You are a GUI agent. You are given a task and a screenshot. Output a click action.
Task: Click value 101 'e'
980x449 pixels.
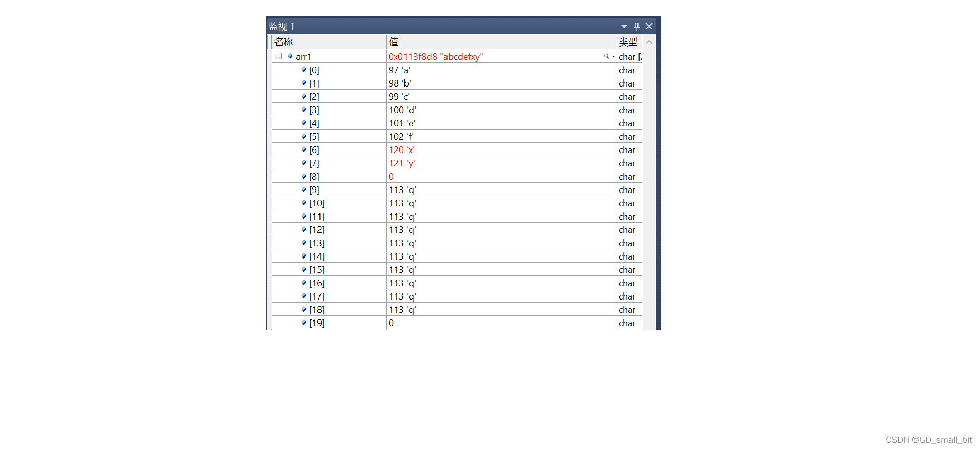click(x=402, y=123)
